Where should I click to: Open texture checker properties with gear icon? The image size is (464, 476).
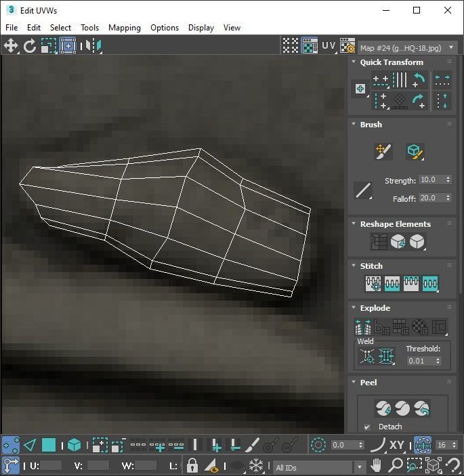(347, 46)
